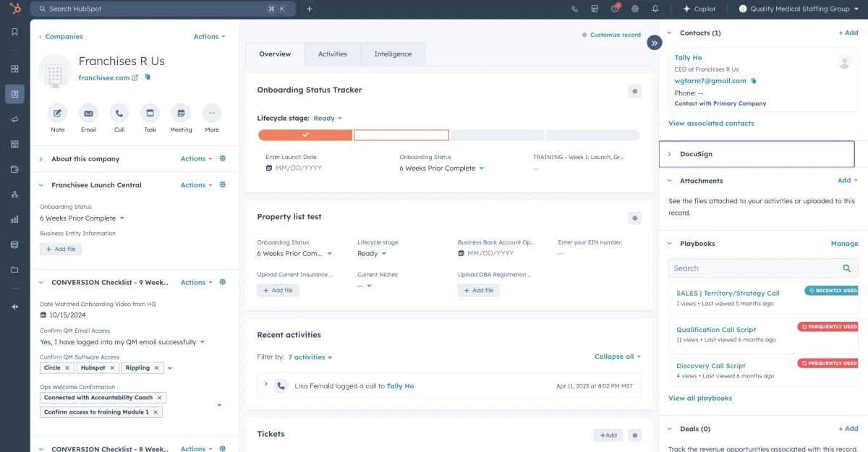This screenshot has width=868, height=452.
Task: Open settings gear for Franchisee Launch Central
Action: pyautogui.click(x=223, y=184)
